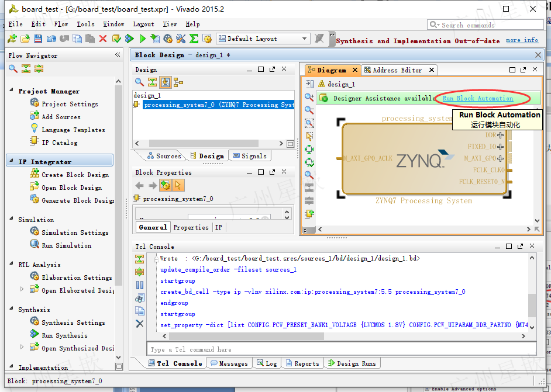Click Run Simulation in Flow Navigator
551x392 pixels.
click(x=60, y=245)
